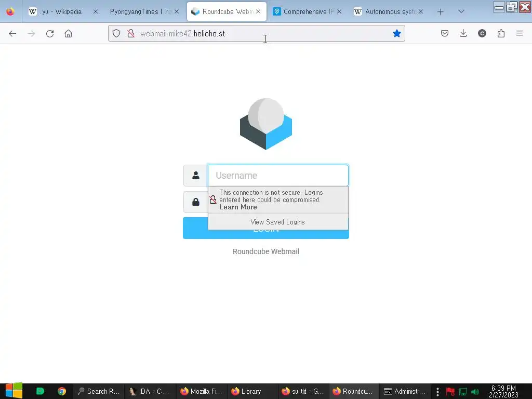This screenshot has height=399, width=532.
Task: Click the Roundcube Webmail footer text
Action: click(265, 251)
